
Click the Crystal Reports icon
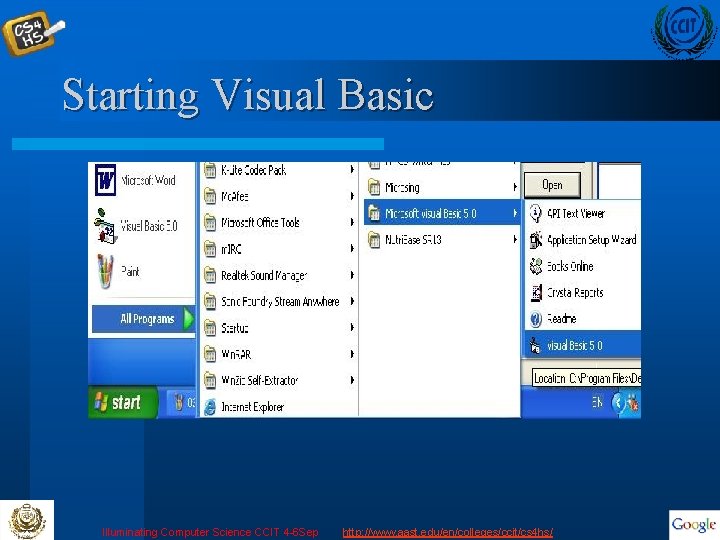pyautogui.click(x=535, y=292)
